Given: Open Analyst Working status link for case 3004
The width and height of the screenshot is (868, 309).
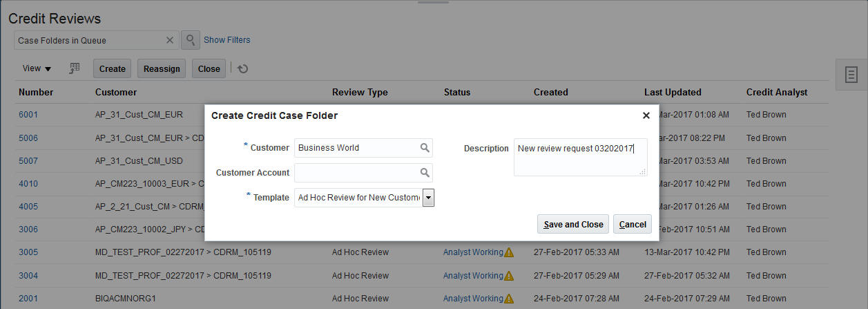Looking at the screenshot, I should coord(473,275).
